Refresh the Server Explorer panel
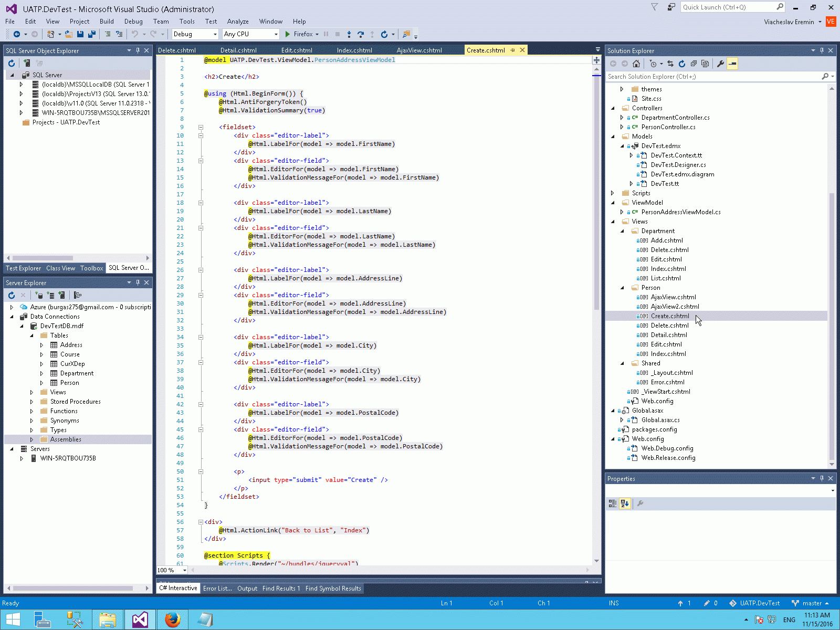Screen dimensions: 840x630 click(12, 295)
